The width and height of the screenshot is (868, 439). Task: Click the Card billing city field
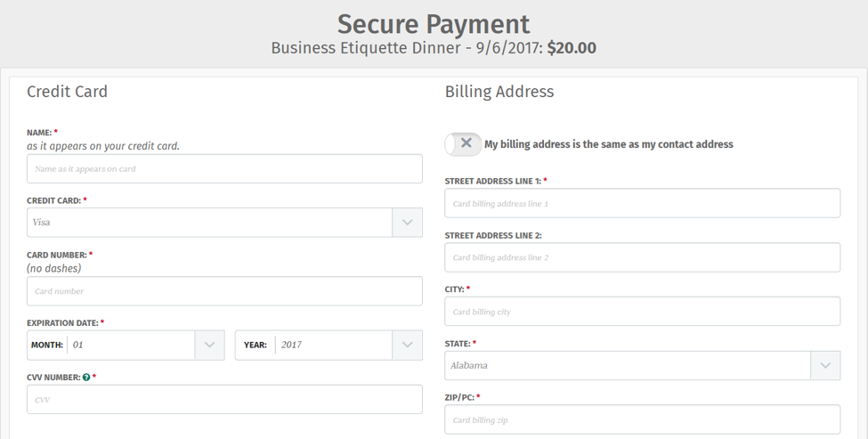[642, 311]
